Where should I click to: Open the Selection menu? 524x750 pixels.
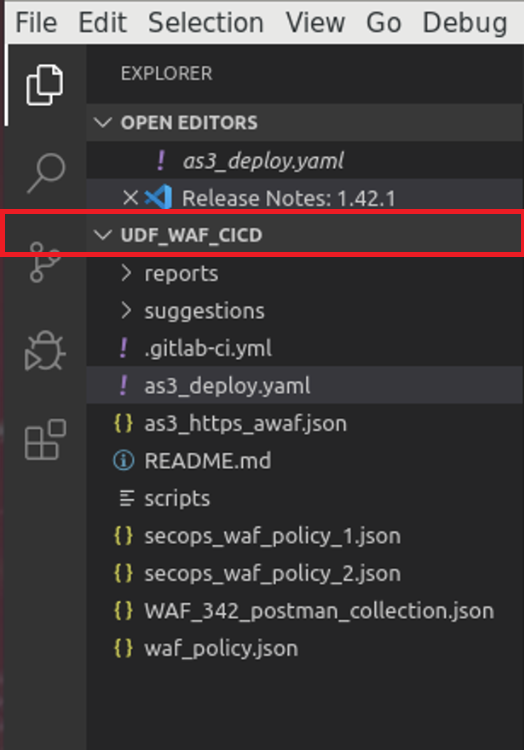pyautogui.click(x=206, y=22)
